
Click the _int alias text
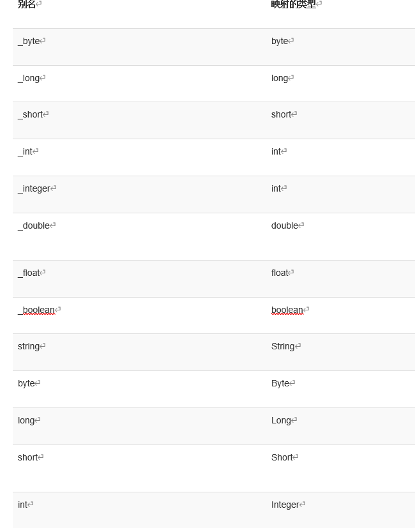25,151
